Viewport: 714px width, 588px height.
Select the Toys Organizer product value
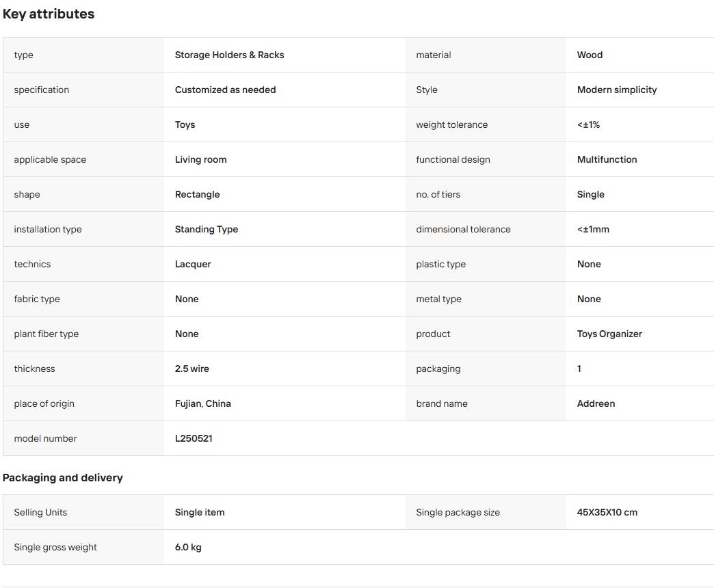609,334
